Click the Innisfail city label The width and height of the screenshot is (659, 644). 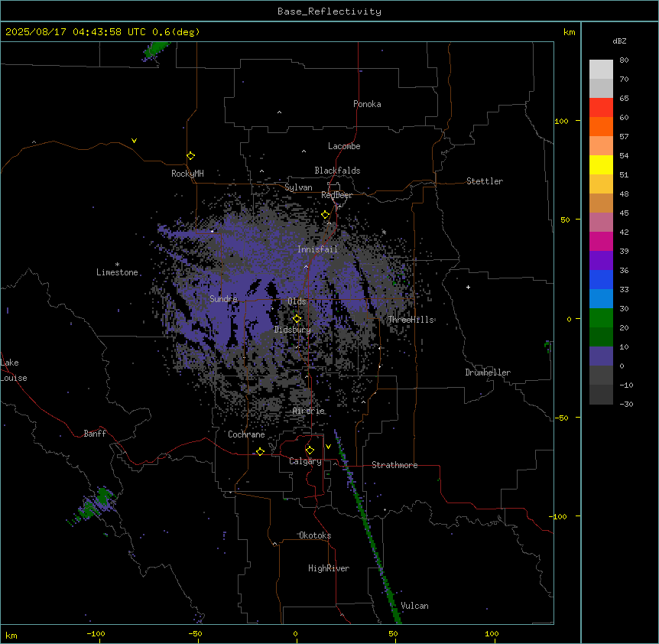(x=317, y=249)
